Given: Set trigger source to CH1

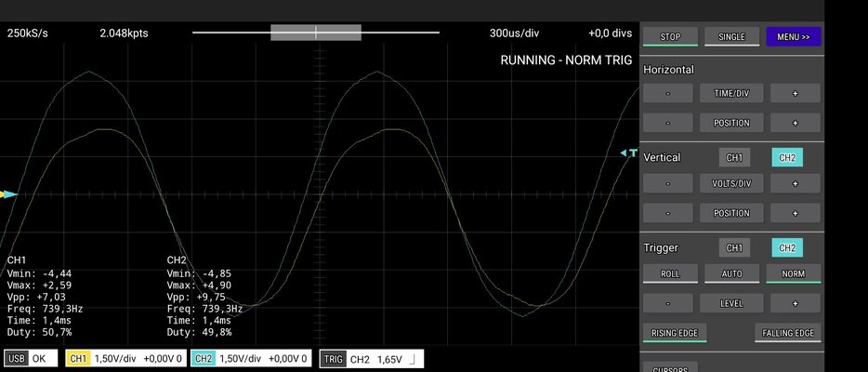Looking at the screenshot, I should pyautogui.click(x=734, y=248).
